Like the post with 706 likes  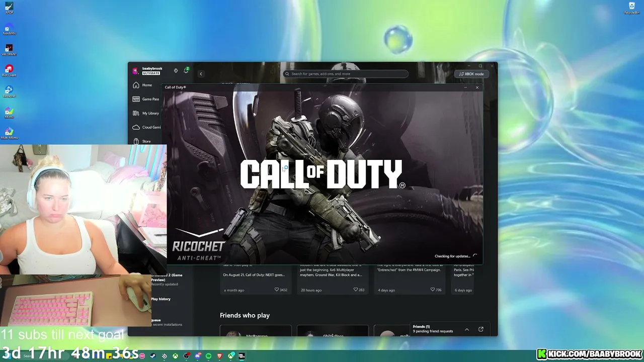click(x=436, y=290)
